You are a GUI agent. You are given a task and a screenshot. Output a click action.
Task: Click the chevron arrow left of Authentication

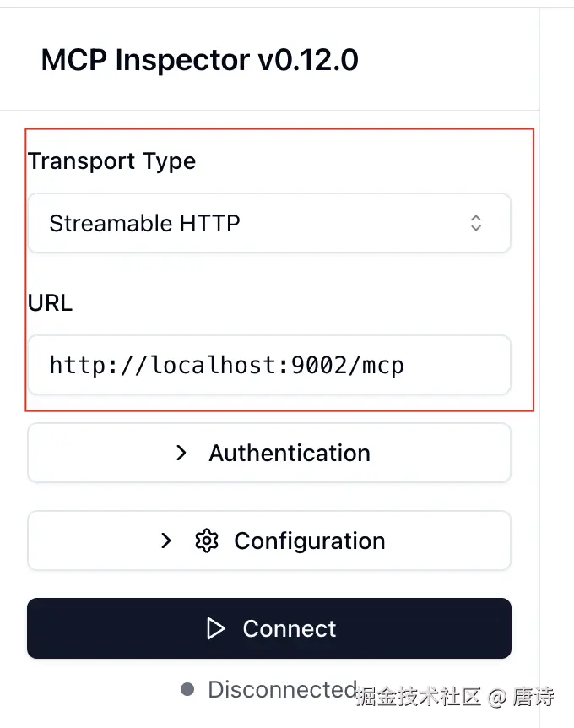click(x=181, y=453)
